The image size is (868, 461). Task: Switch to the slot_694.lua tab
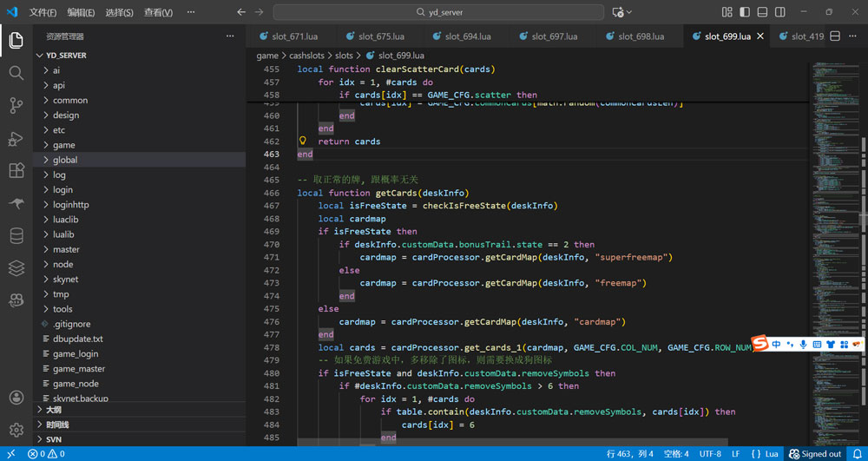point(467,36)
